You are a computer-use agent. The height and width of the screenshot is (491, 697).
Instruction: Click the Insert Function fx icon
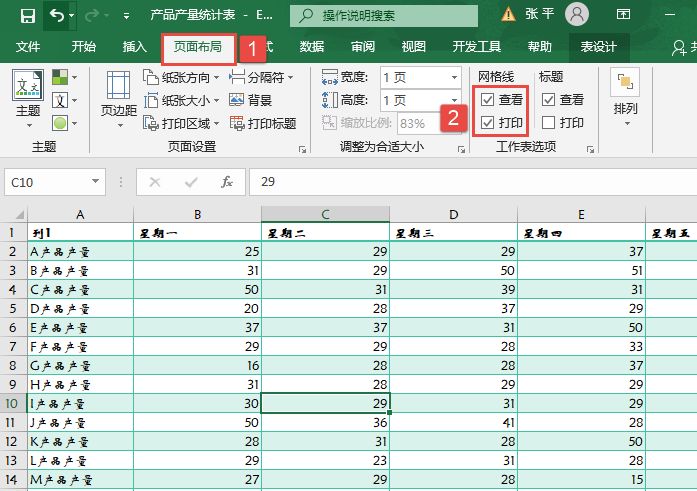pos(227,182)
